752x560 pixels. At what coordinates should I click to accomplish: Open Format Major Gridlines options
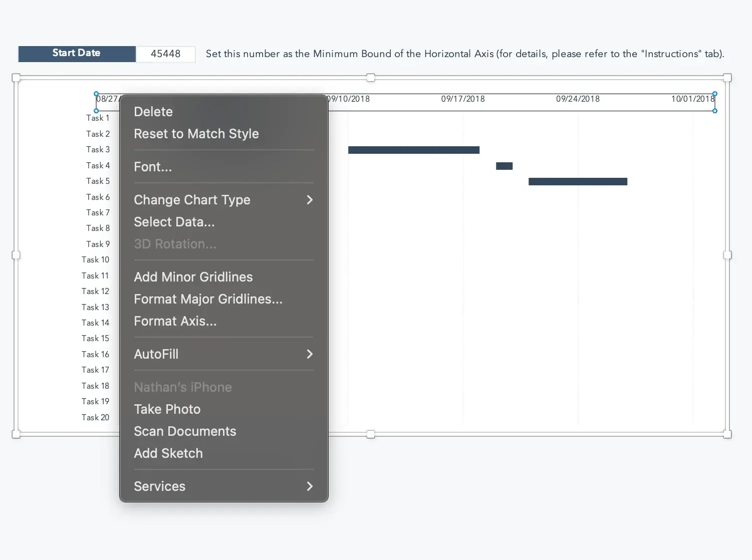[x=208, y=299]
